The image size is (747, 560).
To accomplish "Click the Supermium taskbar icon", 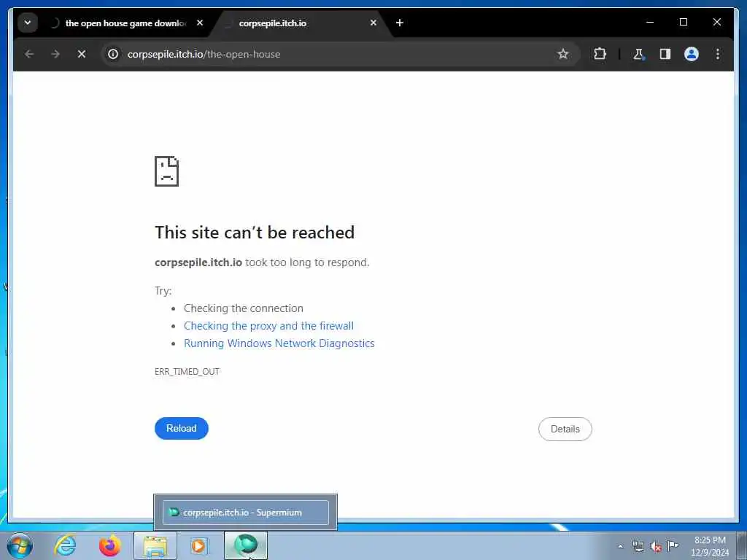I will point(245,545).
